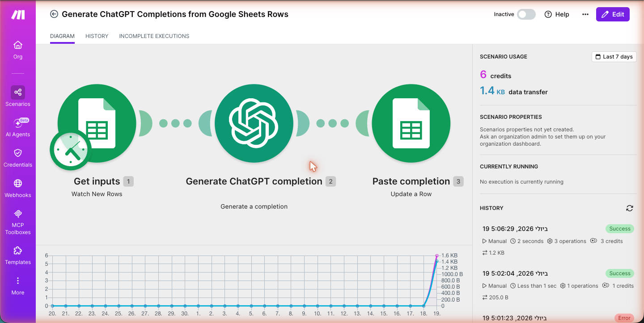Click the chart data point at day 18

point(424,306)
